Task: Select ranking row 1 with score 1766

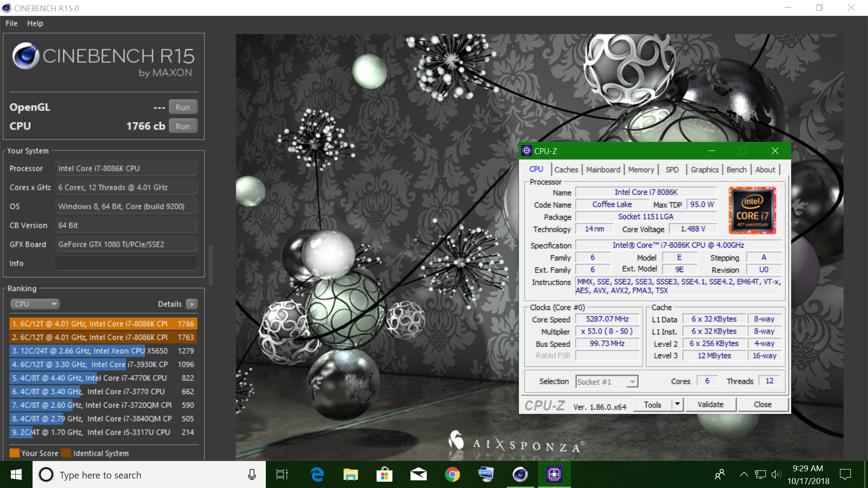Action: coord(103,324)
